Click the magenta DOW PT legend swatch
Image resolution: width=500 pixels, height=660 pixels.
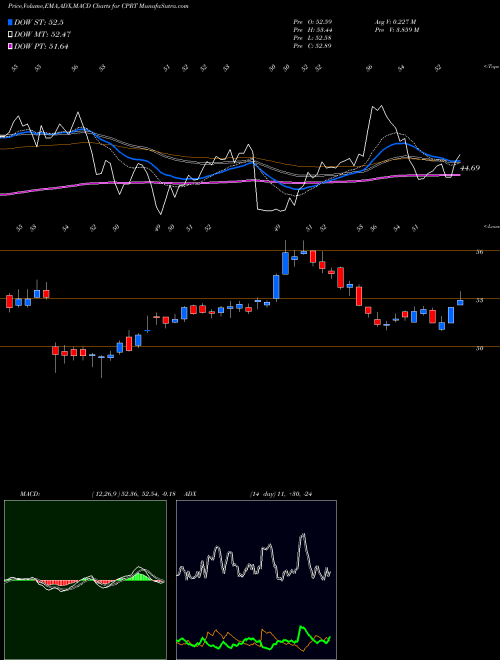11,46
